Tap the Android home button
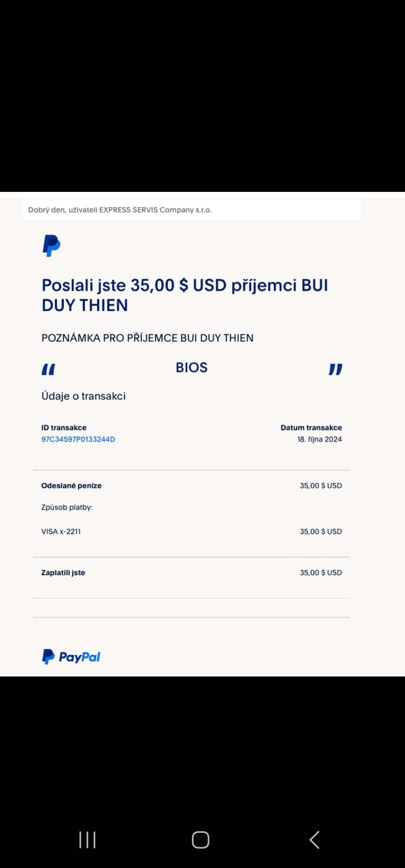 [201, 840]
